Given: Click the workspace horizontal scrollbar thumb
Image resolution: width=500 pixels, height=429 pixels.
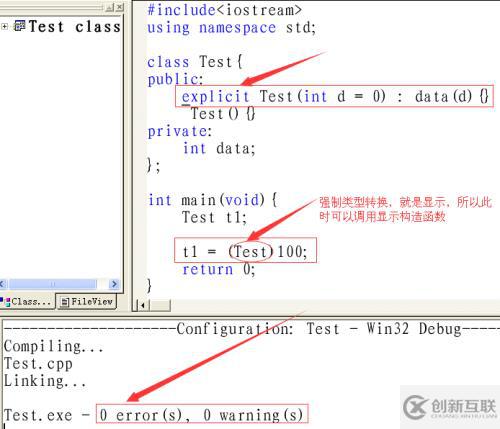Looking at the screenshot, I should click(53, 284).
